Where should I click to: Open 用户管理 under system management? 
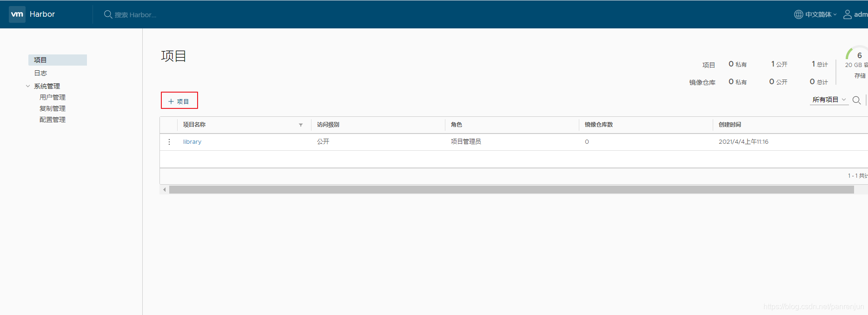click(53, 97)
